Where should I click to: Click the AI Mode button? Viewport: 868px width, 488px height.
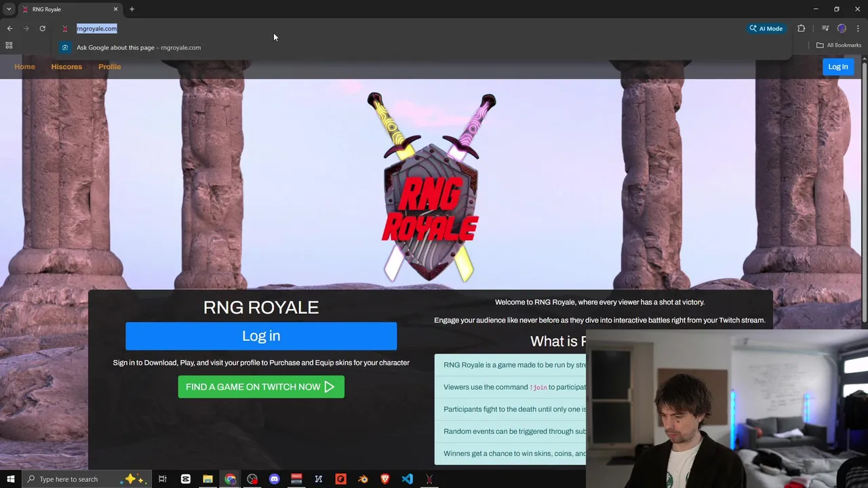766,28
